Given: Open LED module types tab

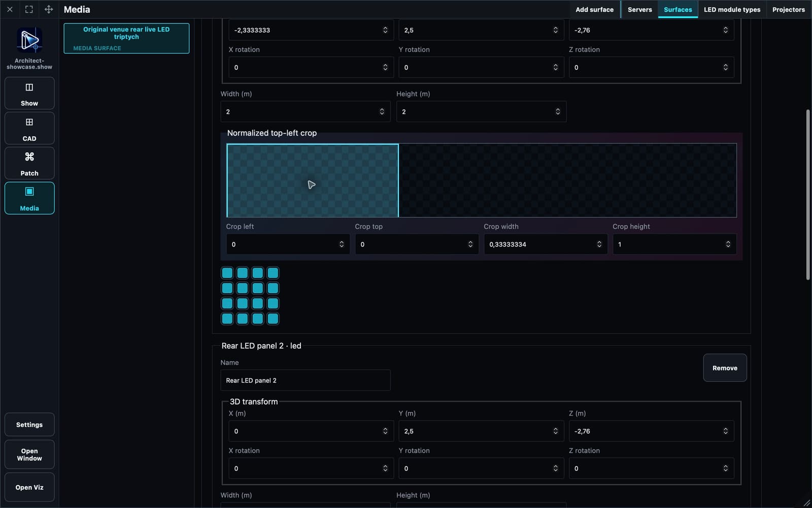Looking at the screenshot, I should 732,9.
